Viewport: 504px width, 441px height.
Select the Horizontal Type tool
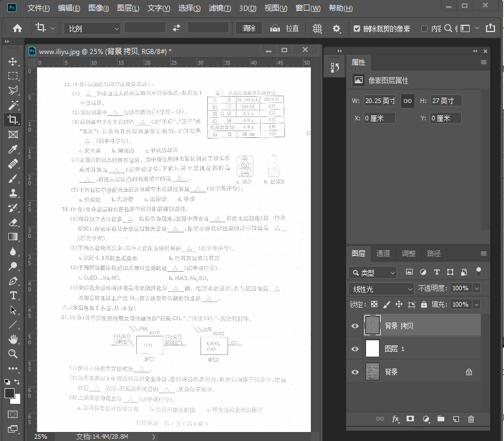click(13, 295)
